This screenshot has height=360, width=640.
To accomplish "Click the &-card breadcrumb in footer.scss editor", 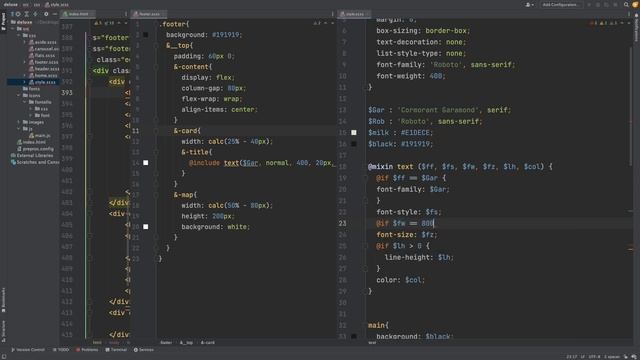I will (208, 342).
